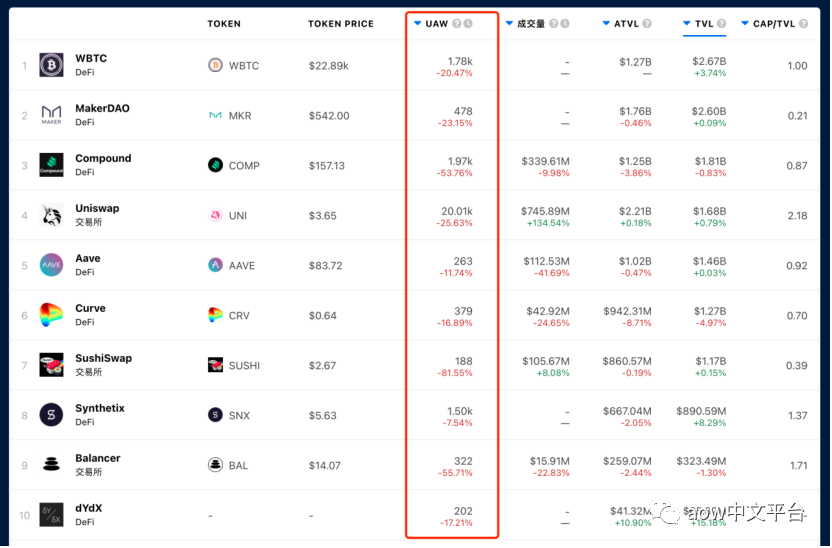The image size is (832, 548).
Task: Click SushiSwap's CAP/TVL ratio 0.39
Action: click(x=797, y=366)
